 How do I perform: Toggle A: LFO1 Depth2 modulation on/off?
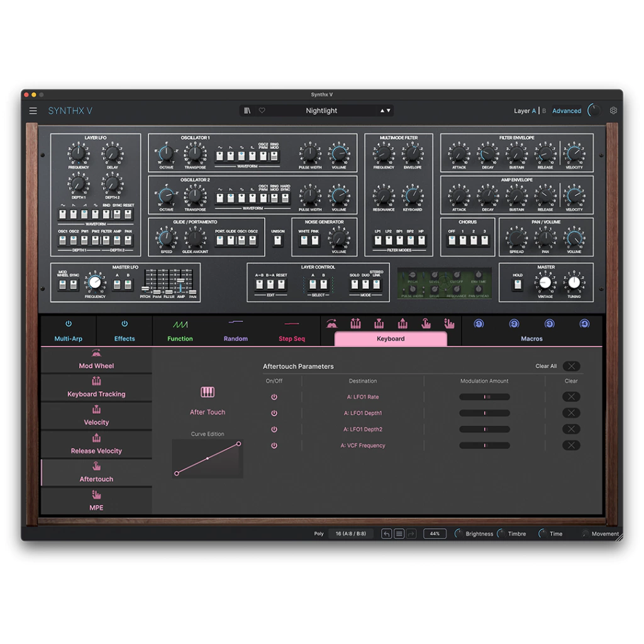pyautogui.click(x=274, y=429)
